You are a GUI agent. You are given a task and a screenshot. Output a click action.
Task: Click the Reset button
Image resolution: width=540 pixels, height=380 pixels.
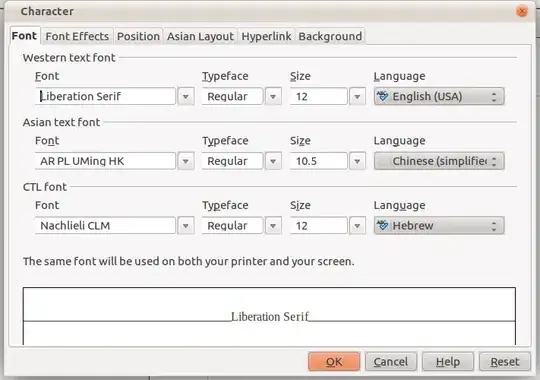coord(505,361)
